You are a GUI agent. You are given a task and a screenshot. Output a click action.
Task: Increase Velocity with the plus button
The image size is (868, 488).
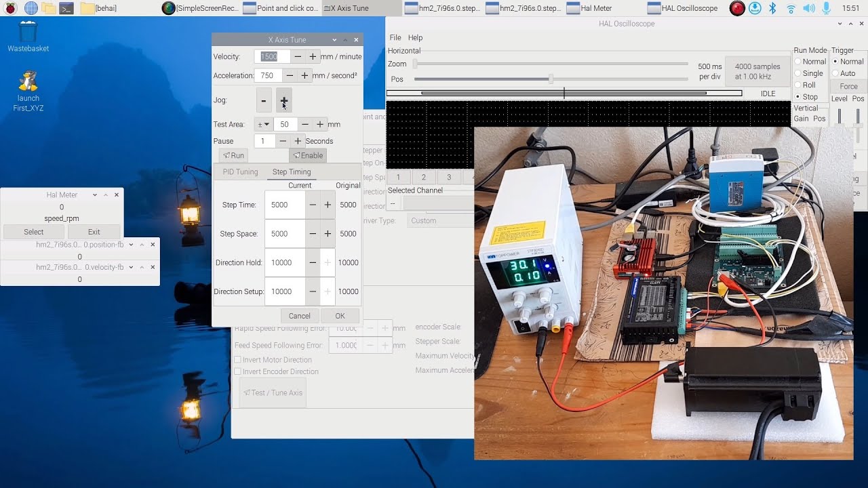[x=313, y=57]
